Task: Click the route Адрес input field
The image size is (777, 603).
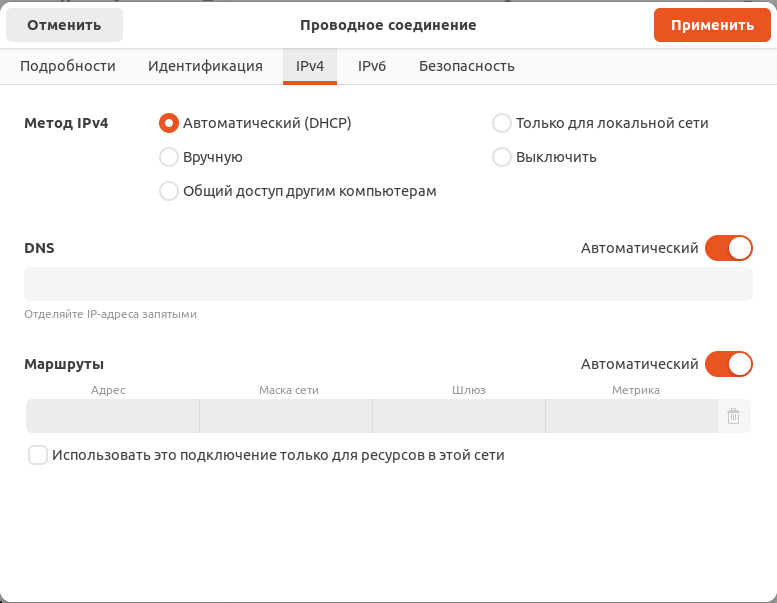Action: pyautogui.click(x=113, y=416)
